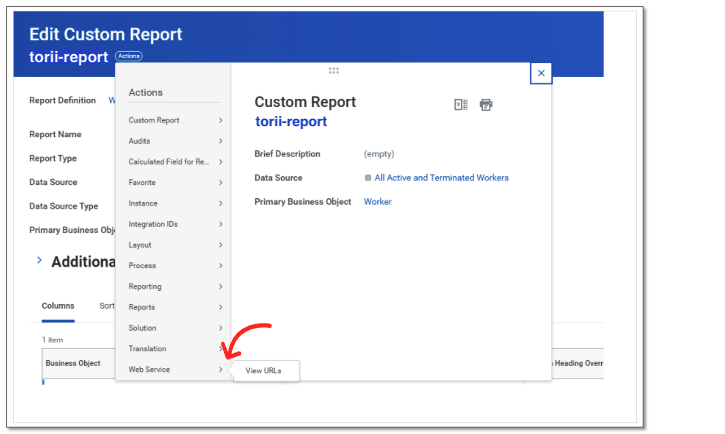The image size is (725, 434).
Task: Choose View URLs from Web Service flyout
Action: pos(266,371)
